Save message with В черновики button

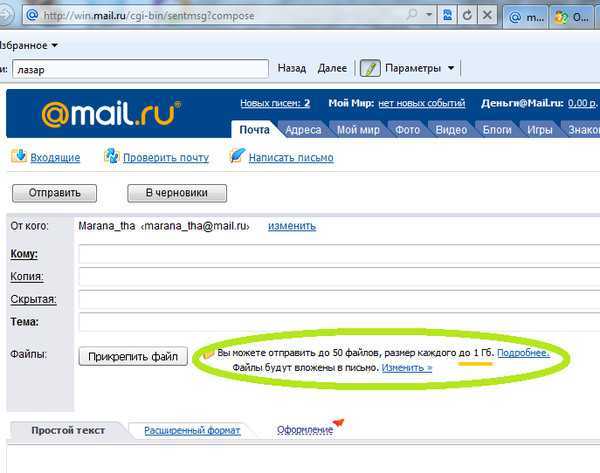pos(177,193)
